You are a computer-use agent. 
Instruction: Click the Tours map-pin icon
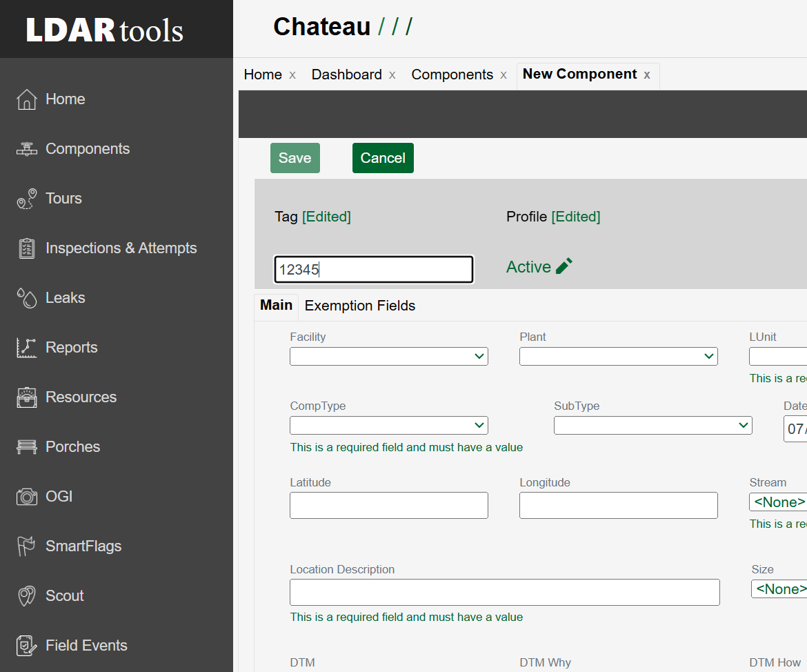(26, 199)
